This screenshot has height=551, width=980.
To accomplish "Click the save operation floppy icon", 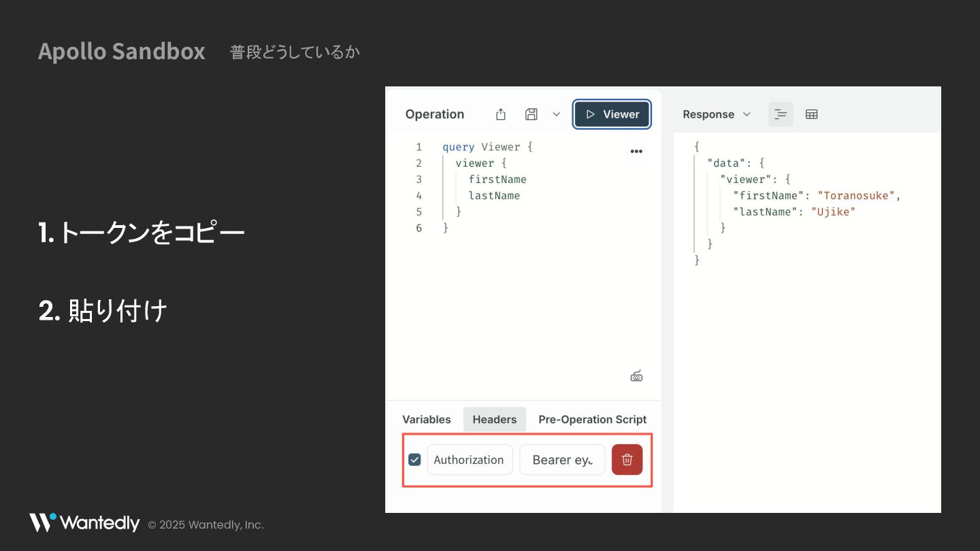I will click(x=532, y=114).
